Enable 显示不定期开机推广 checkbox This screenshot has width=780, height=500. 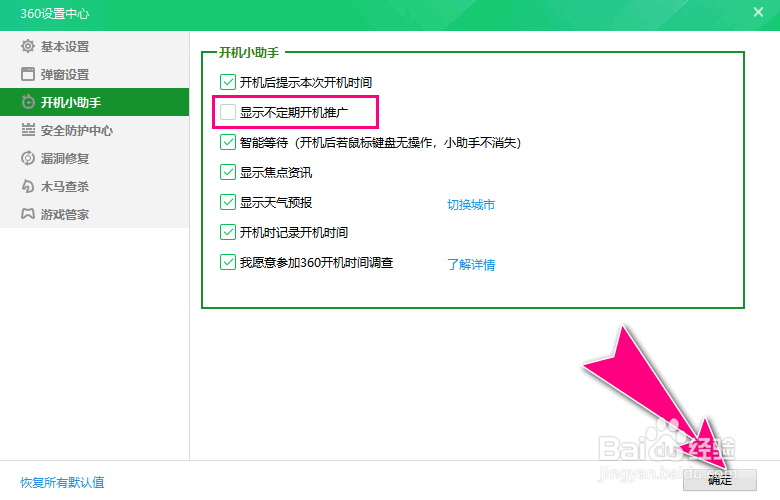coord(228,112)
